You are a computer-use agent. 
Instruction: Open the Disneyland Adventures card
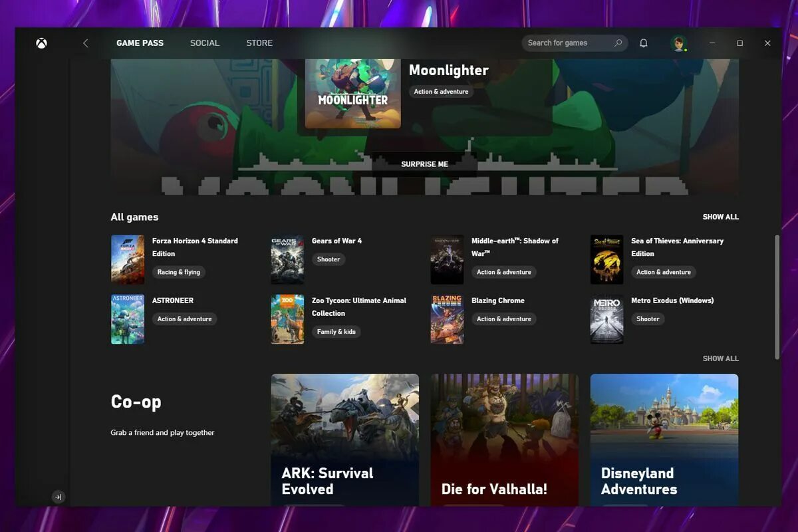click(x=664, y=440)
